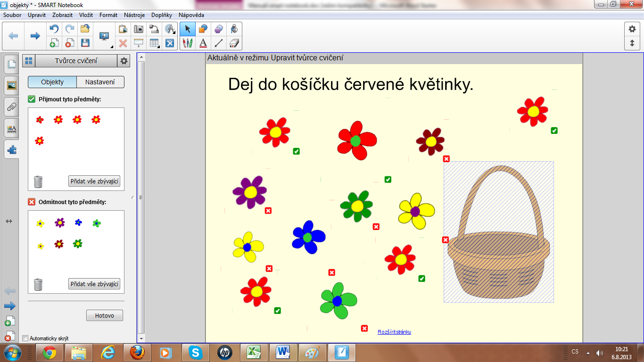Go to the previous page using the toolbar's back arrow
This screenshot has width=644, height=362.
13,36
